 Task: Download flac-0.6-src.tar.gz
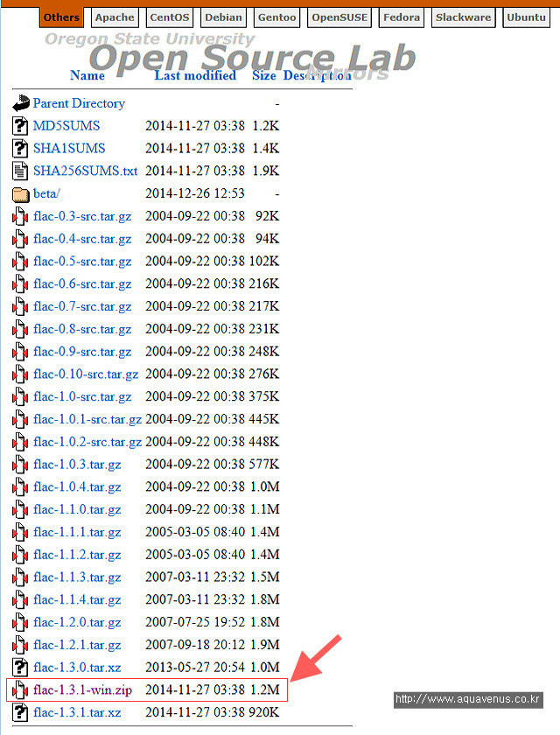point(82,283)
